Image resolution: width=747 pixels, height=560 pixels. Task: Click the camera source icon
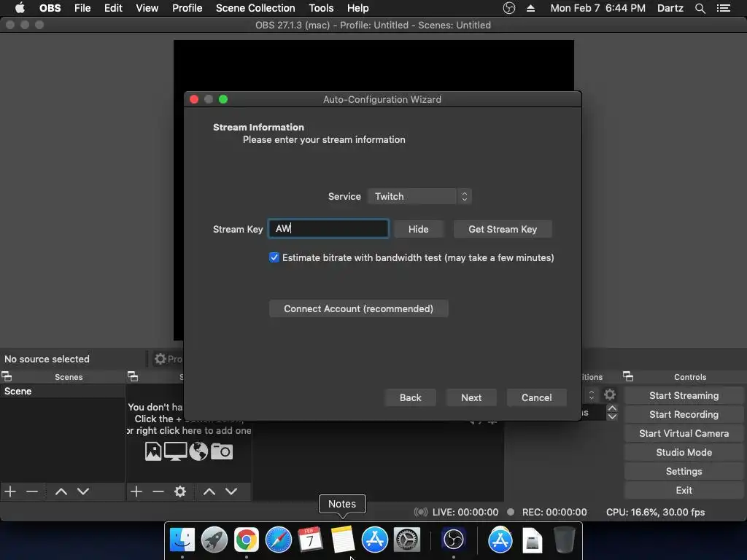click(222, 451)
